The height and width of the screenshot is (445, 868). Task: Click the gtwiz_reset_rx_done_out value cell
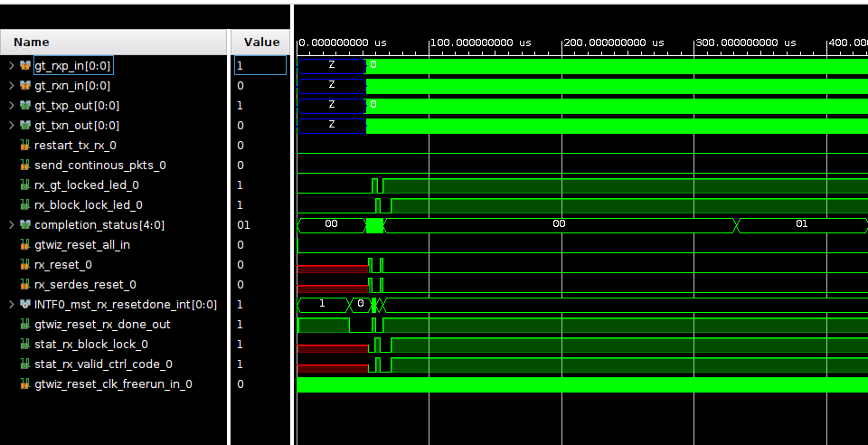point(260,325)
